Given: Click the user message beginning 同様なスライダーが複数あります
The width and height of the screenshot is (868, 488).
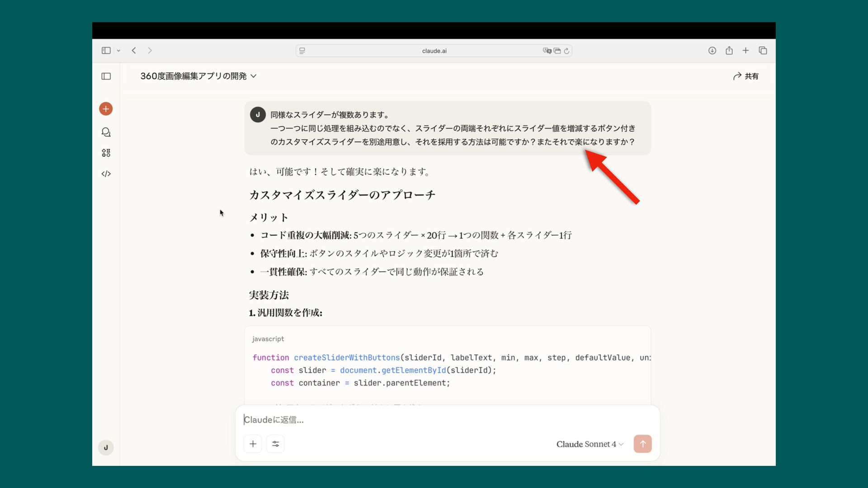Looking at the screenshot, I should coord(448,128).
